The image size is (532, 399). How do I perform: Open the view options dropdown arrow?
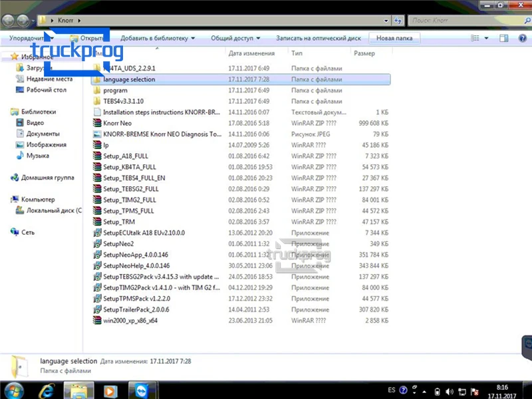(486, 38)
